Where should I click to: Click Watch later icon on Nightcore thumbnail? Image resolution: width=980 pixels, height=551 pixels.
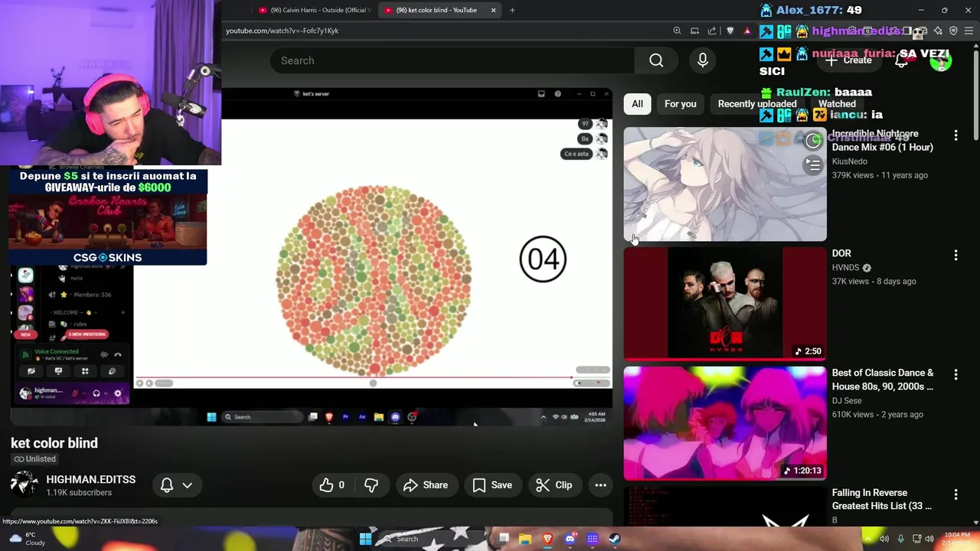pyautogui.click(x=813, y=141)
